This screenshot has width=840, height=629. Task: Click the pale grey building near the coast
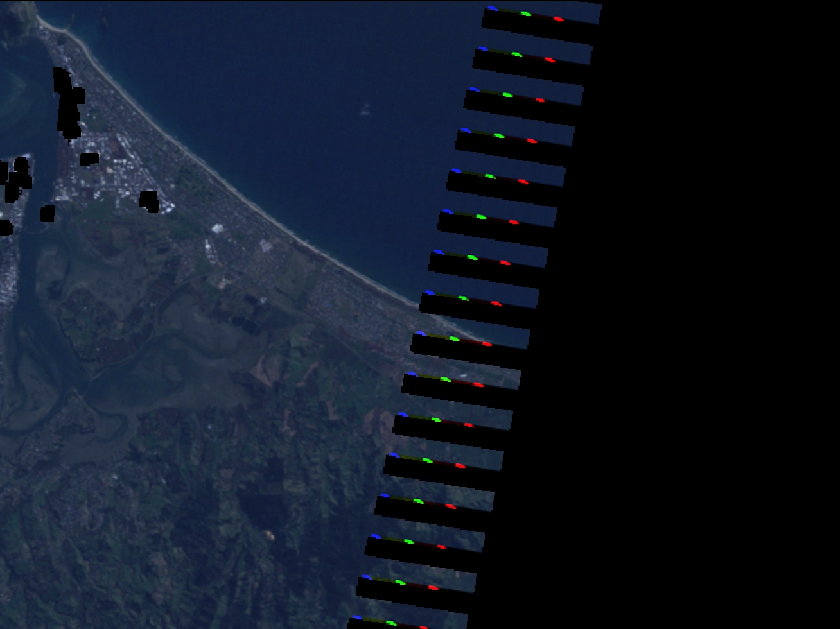tap(266, 245)
